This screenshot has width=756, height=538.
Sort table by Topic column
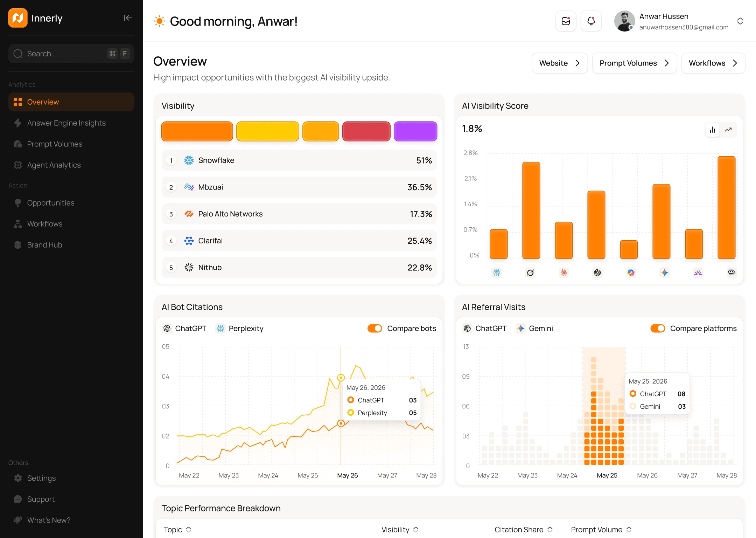coord(177,530)
